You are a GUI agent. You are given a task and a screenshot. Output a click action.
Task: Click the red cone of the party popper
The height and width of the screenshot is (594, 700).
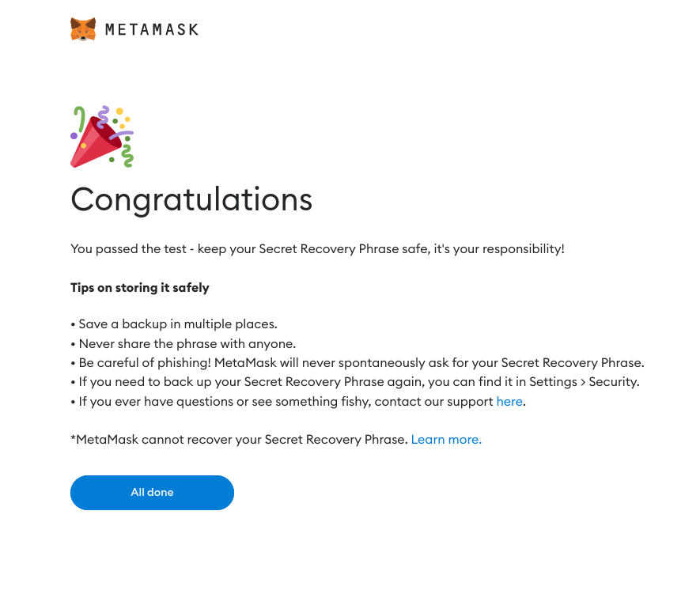89,146
